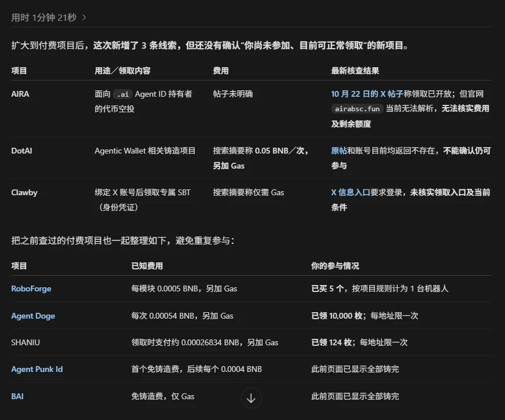Screen dimensions: 505x420
Task: Open the RoboForge project link
Action: [31, 288]
